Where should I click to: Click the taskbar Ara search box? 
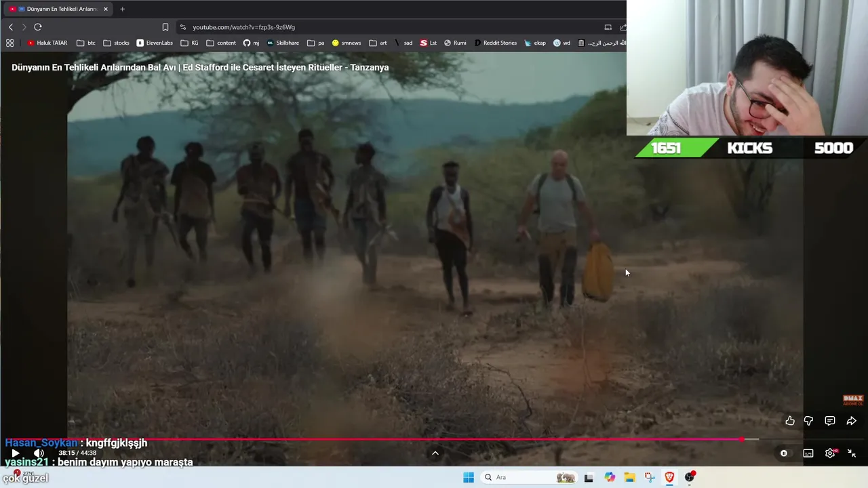[x=529, y=477]
